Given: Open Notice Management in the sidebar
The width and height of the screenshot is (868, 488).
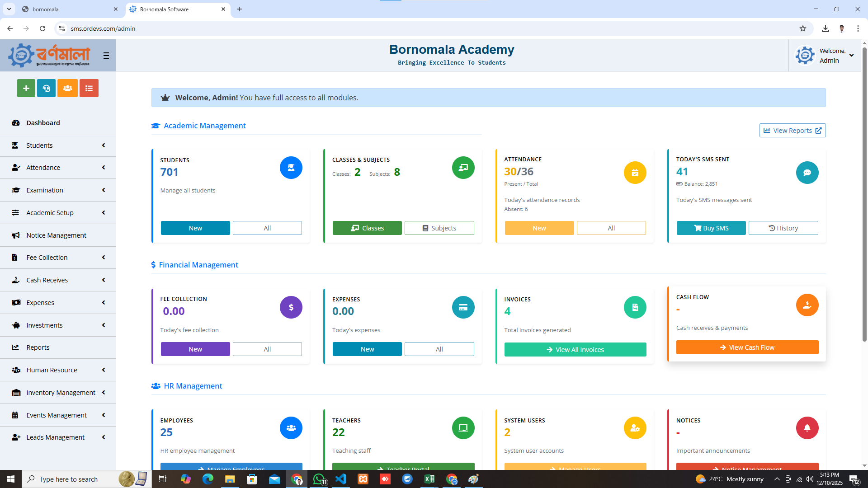Looking at the screenshot, I should (x=56, y=235).
